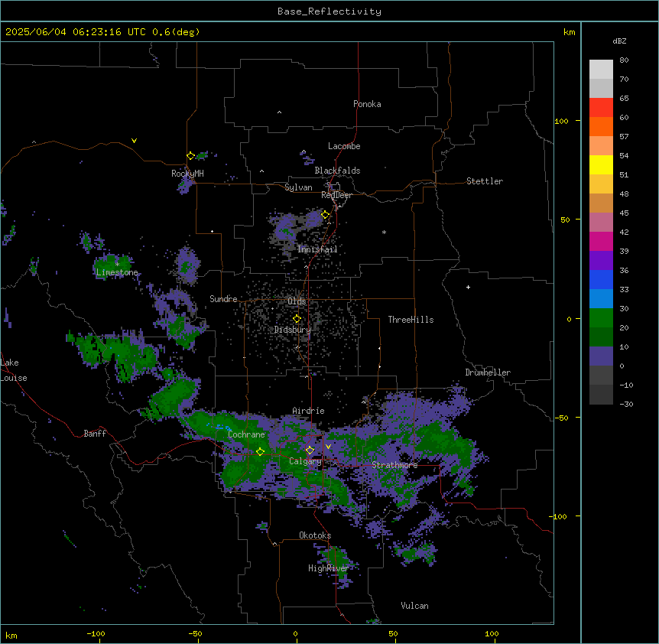This screenshot has height=644, width=659.
Task: Pick the orange 57-60 dBZ legend swatch
Action: click(x=601, y=127)
